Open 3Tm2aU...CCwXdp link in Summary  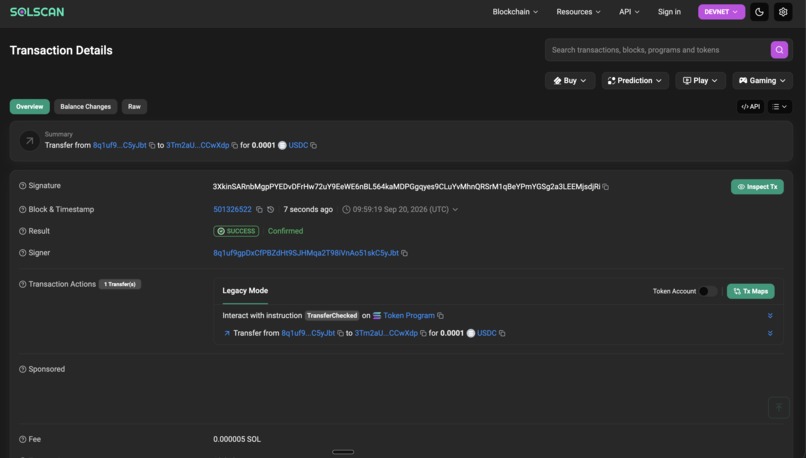197,145
